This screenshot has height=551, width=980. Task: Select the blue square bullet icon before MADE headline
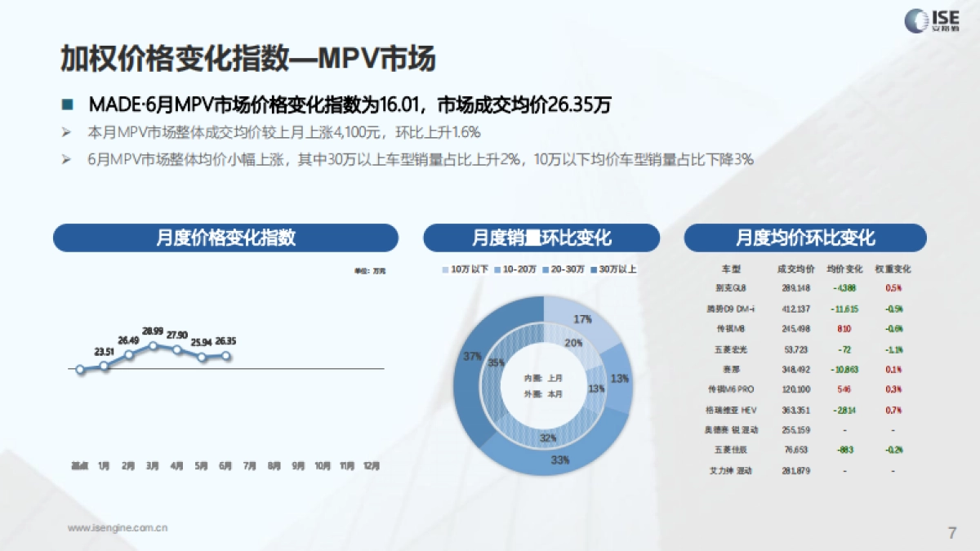click(x=68, y=104)
